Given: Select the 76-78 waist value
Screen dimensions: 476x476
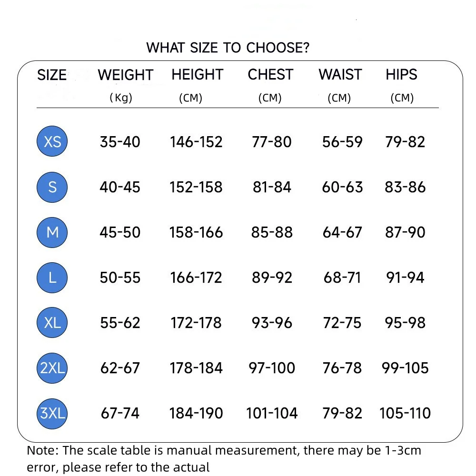Looking at the screenshot, I should click(342, 368).
